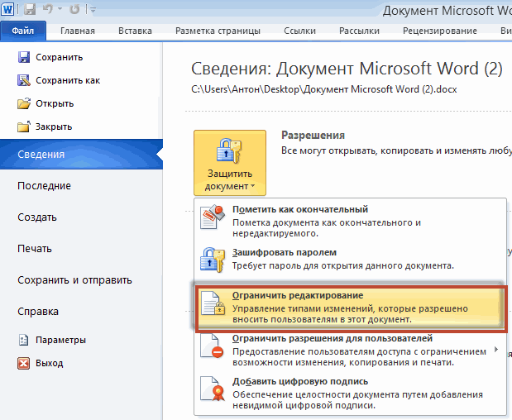Open the Рассылки ribbon tab
This screenshot has width=512, height=420.
click(x=359, y=31)
